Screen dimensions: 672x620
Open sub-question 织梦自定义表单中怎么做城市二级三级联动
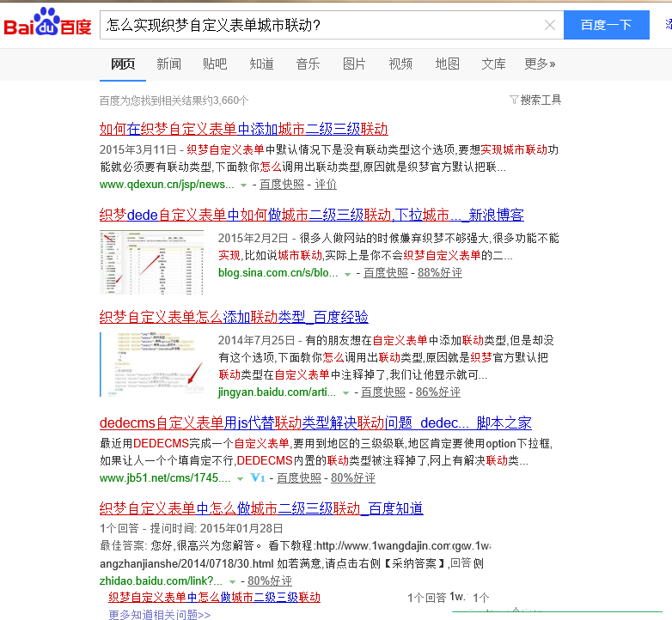click(x=214, y=598)
